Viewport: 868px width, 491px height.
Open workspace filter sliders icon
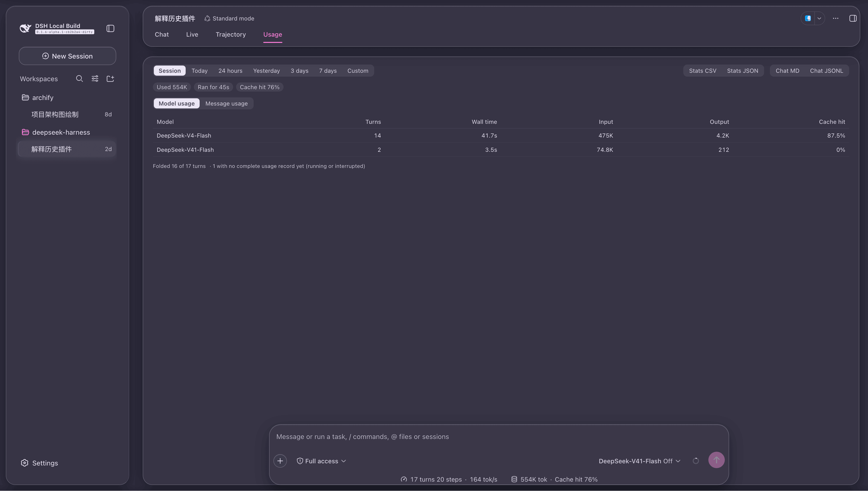pyautogui.click(x=95, y=79)
